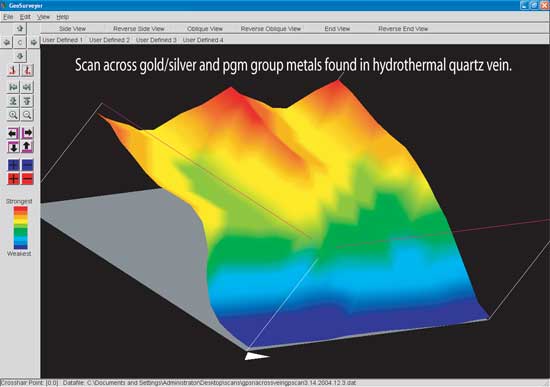Click the strongest-to-weakest color legend bar
Viewport: 550px width, 387px height.
20,228
